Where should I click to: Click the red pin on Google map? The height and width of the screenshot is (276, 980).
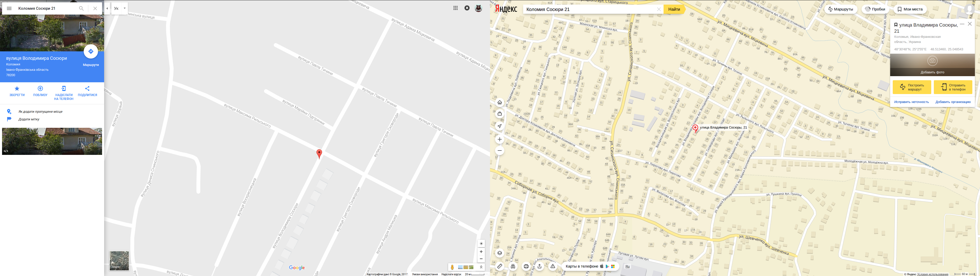(319, 154)
